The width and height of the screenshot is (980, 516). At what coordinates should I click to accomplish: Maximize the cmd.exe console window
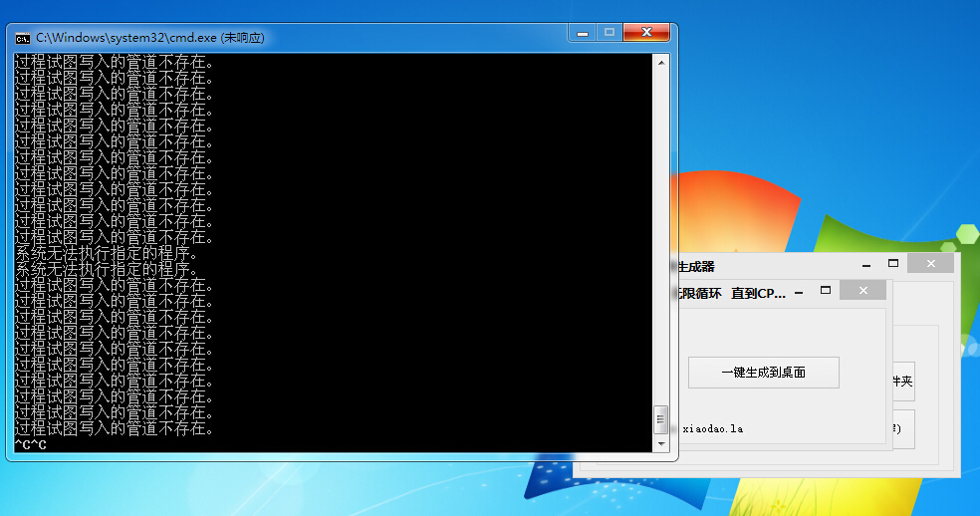pyautogui.click(x=609, y=34)
